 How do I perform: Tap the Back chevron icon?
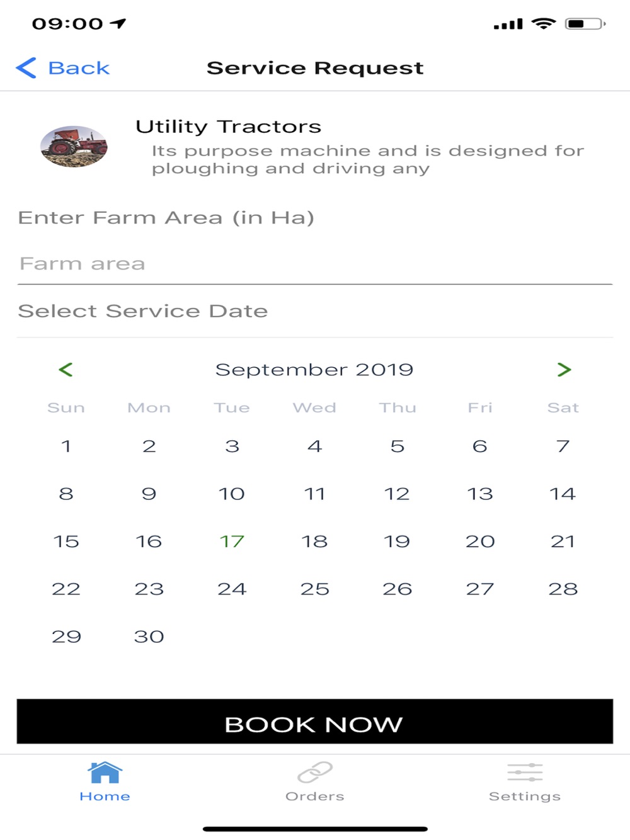pyautogui.click(x=26, y=67)
